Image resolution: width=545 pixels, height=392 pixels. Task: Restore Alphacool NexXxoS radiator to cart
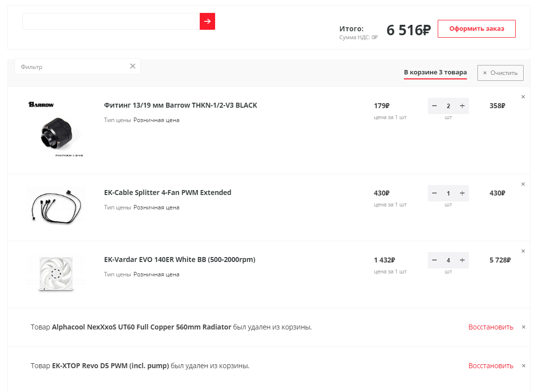point(490,327)
